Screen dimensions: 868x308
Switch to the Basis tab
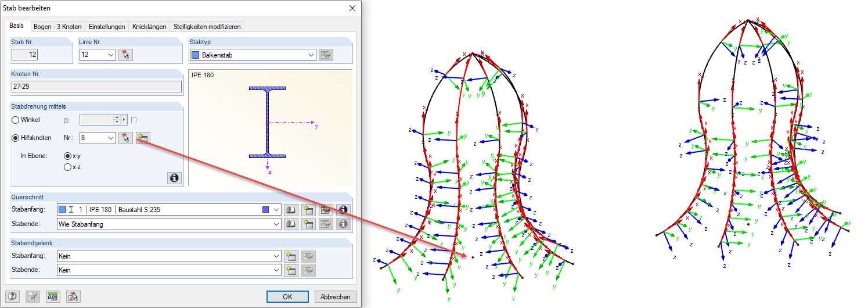pos(17,26)
